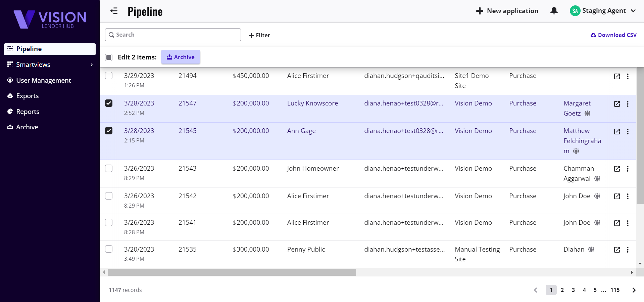Select the checkbox for application 21543
644x302 pixels.
point(109,168)
